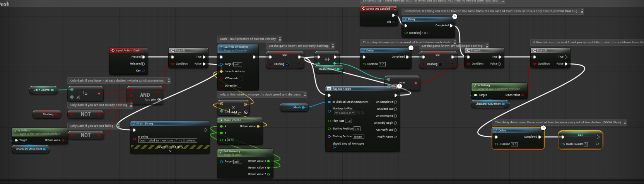
Task: Toggle bubble on 'Let the game know I am currently dashing' comment
Action: click(x=332, y=46)
